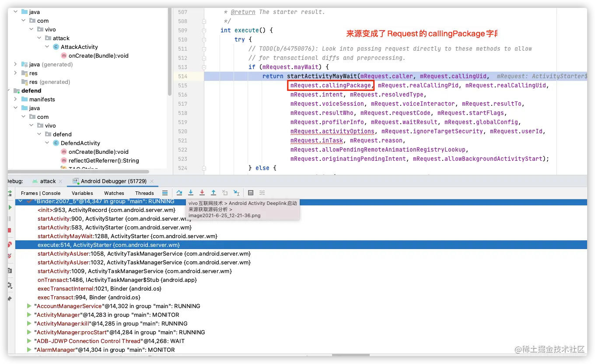Screen dimensions: 595x364
Task: Click the Trace Current Stream Chain icon
Action: (262, 193)
